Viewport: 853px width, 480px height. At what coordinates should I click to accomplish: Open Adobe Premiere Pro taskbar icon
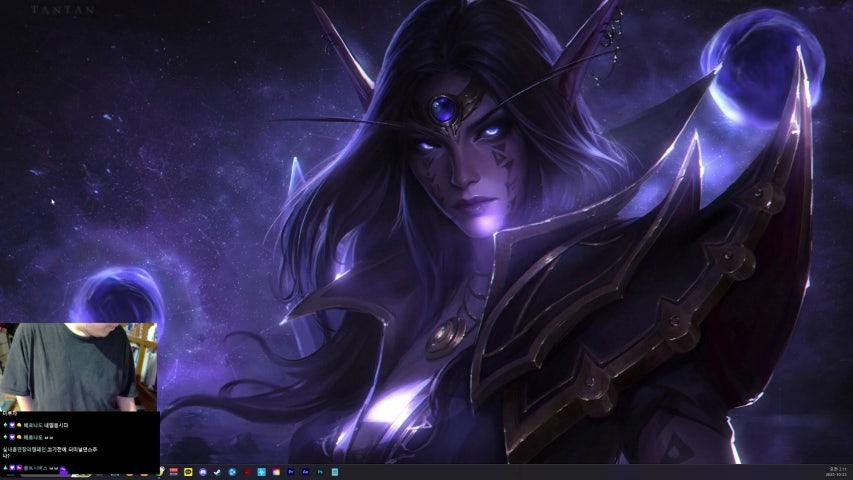pos(291,472)
